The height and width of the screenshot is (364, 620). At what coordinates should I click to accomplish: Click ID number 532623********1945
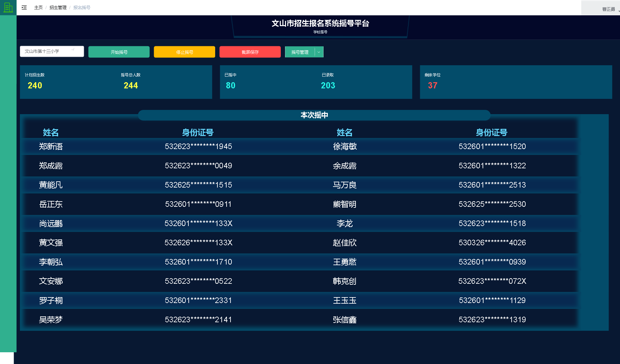point(198,146)
